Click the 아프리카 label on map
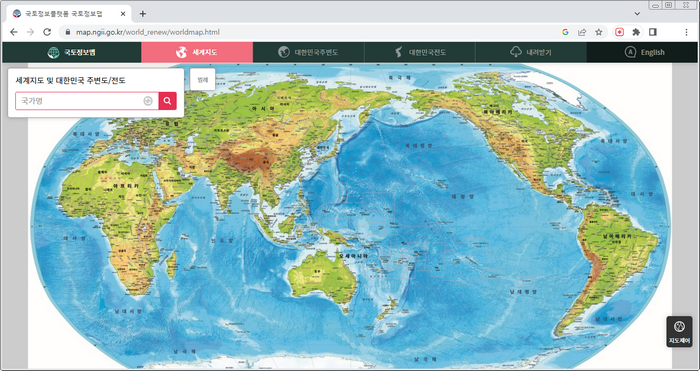The height and width of the screenshot is (371, 700). pos(126,185)
